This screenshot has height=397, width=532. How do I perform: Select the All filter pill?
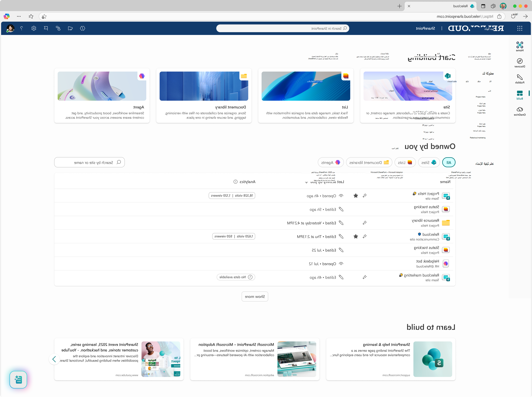tap(449, 163)
